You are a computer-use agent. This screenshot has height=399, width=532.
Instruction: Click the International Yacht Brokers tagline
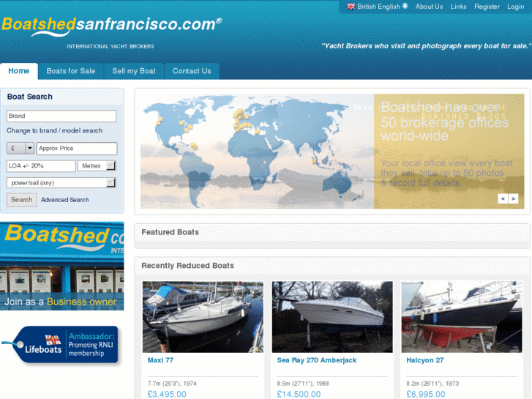[110, 46]
